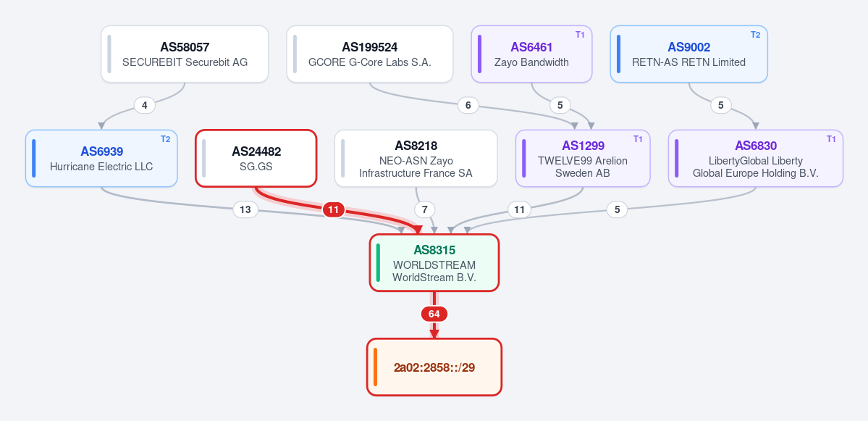Click the highlighted AS24482 SG.GS node

click(x=256, y=159)
